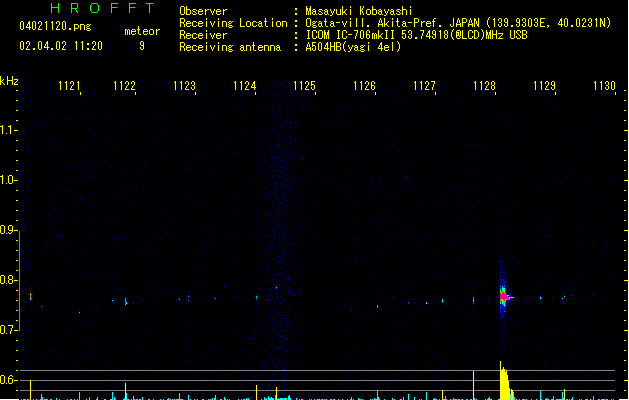The height and width of the screenshot is (400, 629).
Task: Click the 1.0 kHz frequency label
Action: point(7,179)
